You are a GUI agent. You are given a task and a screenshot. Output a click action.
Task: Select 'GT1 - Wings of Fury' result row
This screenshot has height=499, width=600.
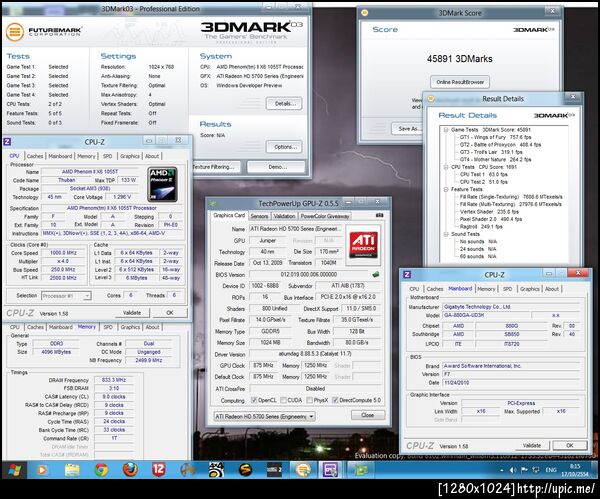495,137
